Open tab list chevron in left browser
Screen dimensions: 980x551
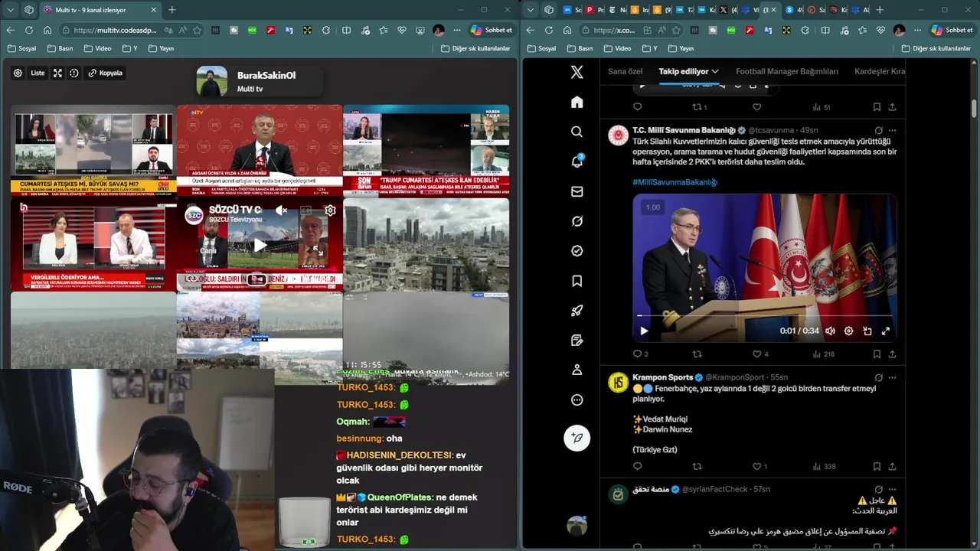10,10
